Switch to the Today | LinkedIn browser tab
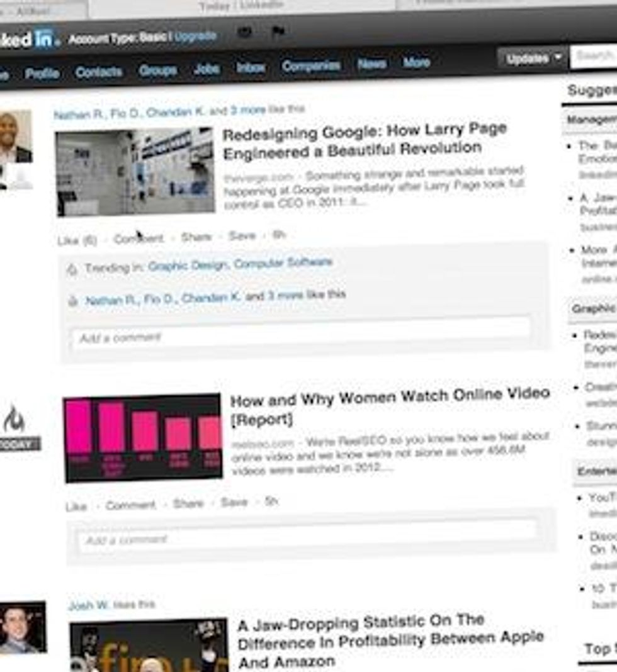This screenshot has height=672, width=617. tap(241, 6)
